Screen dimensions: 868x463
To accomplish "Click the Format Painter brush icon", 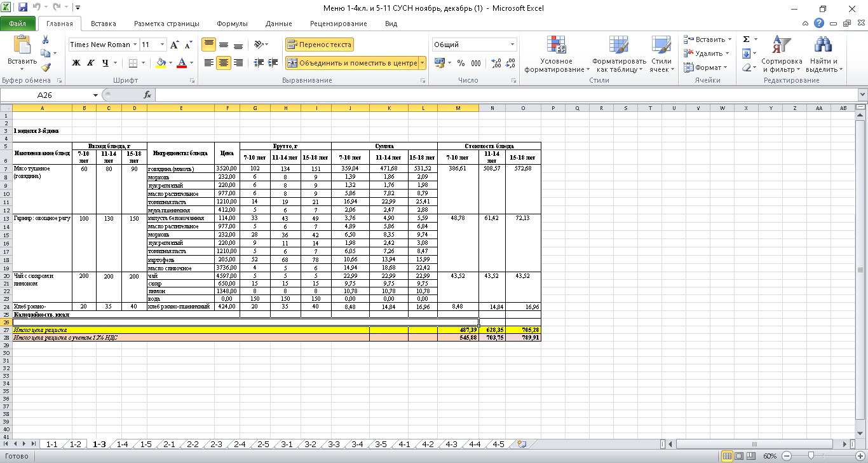I will (x=46, y=67).
